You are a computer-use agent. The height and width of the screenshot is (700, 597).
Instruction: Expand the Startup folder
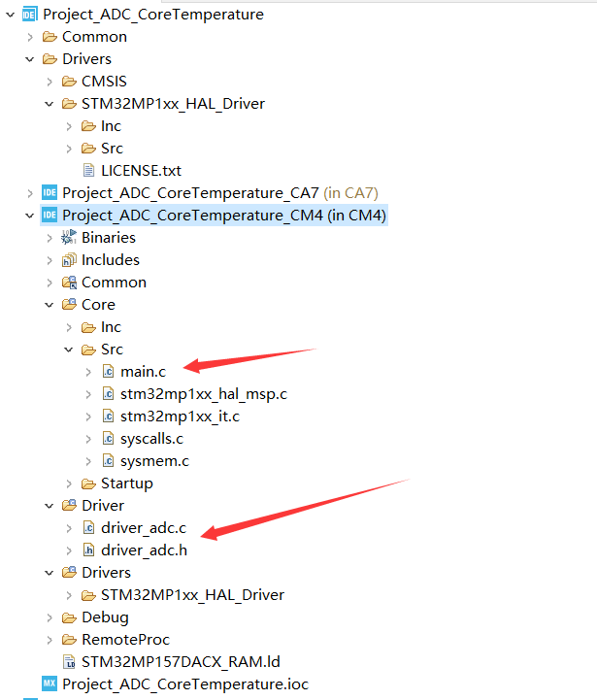[x=69, y=483]
